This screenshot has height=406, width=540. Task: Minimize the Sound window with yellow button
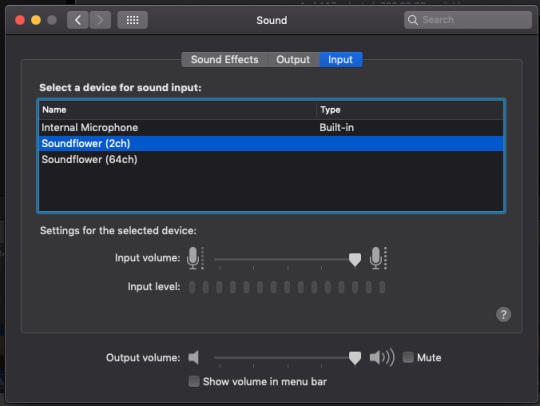pyautogui.click(x=36, y=20)
